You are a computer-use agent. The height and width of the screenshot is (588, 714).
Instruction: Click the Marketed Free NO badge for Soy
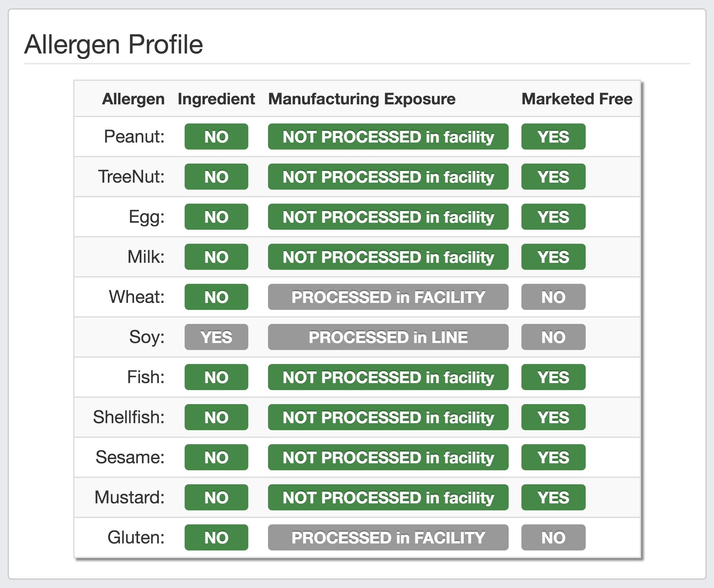click(x=553, y=337)
